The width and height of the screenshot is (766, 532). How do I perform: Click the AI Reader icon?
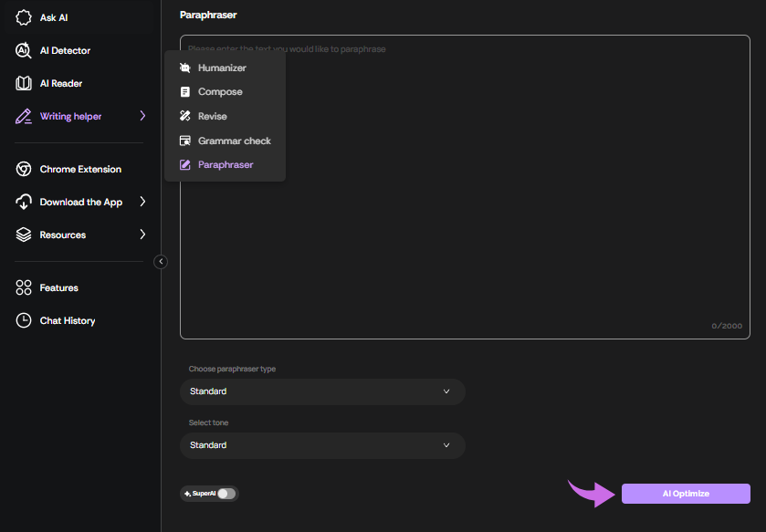click(23, 83)
